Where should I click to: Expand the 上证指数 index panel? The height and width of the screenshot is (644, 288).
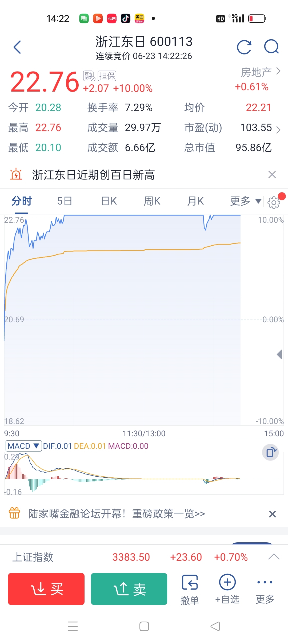tap(274, 557)
